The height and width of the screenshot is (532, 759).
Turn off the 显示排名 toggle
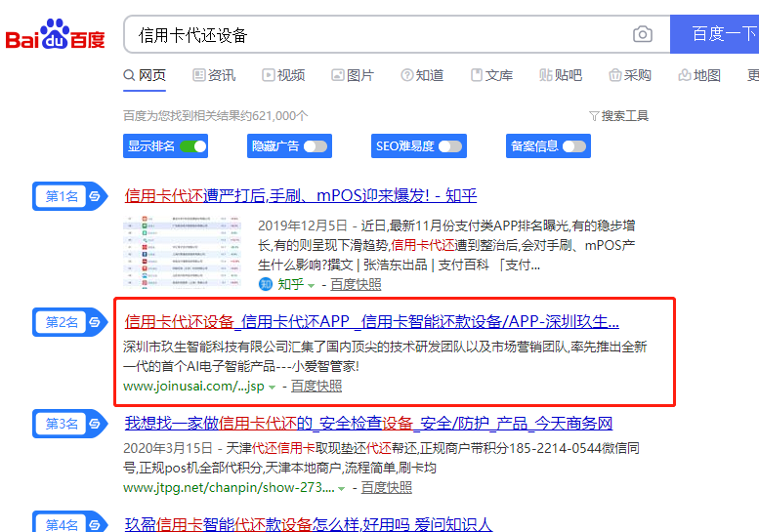(x=193, y=146)
